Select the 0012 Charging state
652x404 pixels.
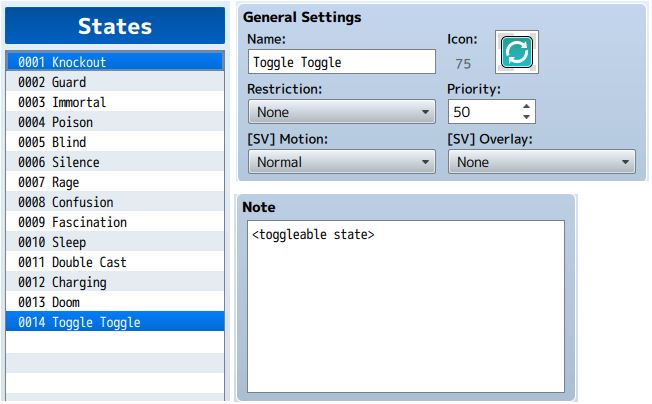coord(115,282)
